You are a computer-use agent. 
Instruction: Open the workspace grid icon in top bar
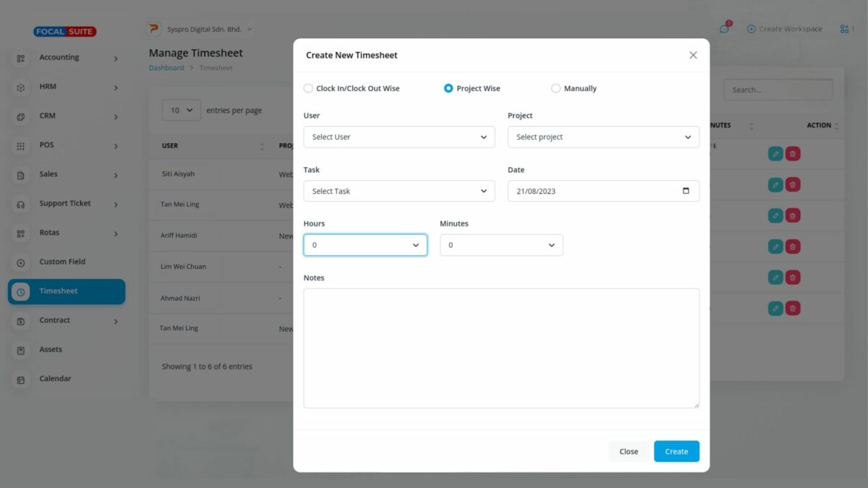(844, 28)
